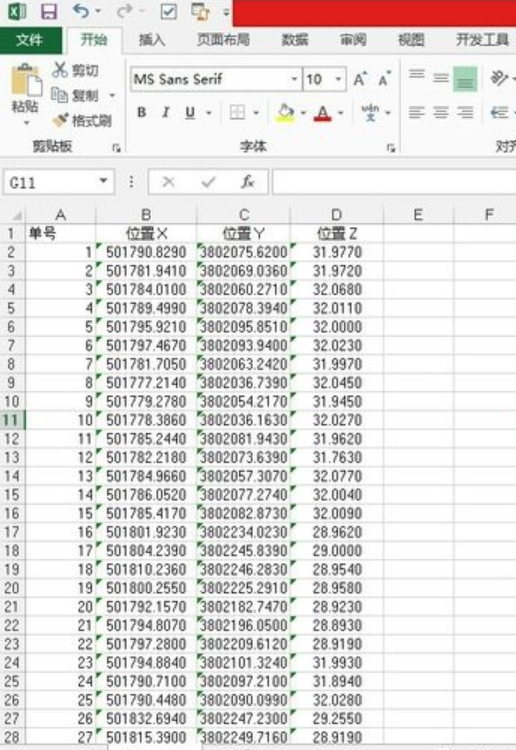The width and height of the screenshot is (516, 750).
Task: Increase font size with larger A icon
Action: coord(360,79)
